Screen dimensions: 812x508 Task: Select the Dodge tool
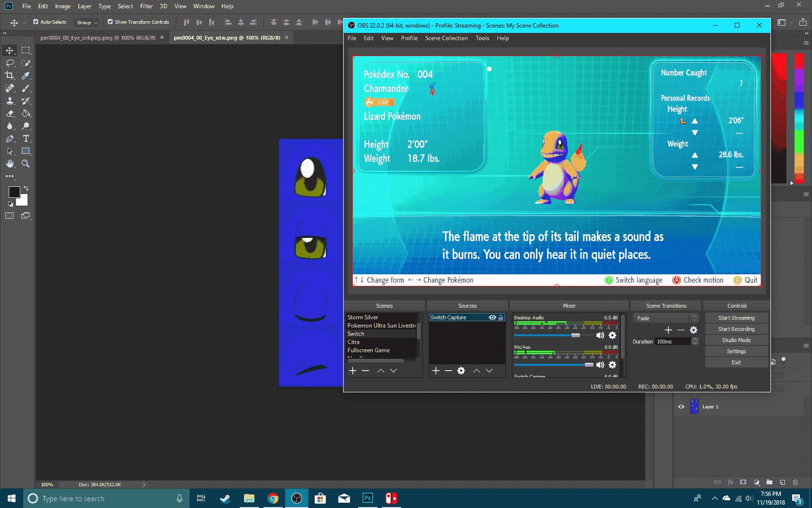(x=26, y=126)
